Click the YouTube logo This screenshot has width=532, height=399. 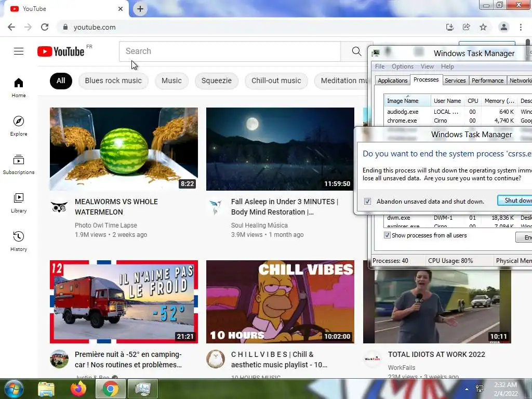click(x=61, y=51)
